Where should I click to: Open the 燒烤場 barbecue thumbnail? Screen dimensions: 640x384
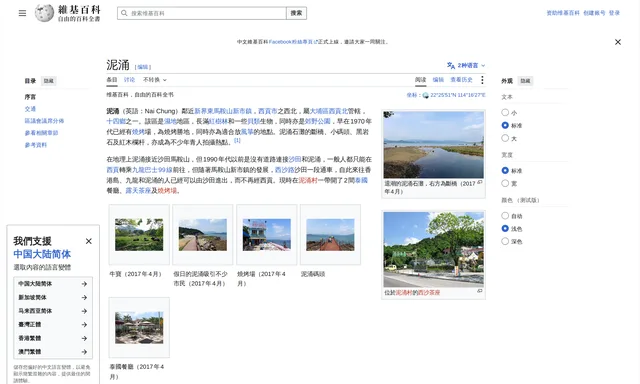click(x=267, y=235)
